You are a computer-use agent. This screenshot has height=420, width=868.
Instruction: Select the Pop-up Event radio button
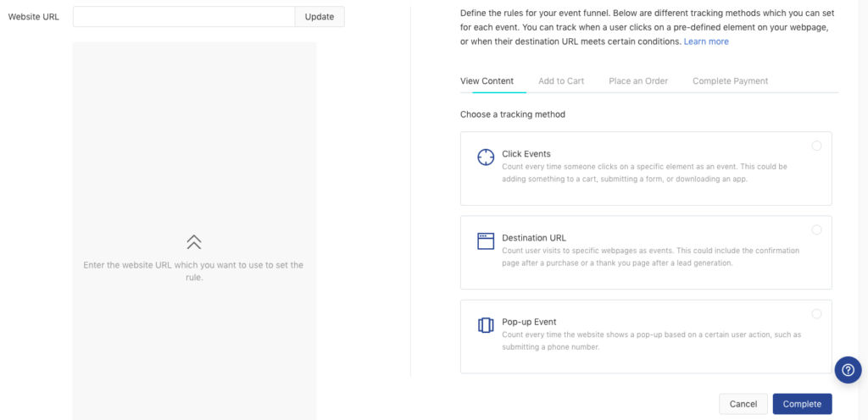point(816,314)
